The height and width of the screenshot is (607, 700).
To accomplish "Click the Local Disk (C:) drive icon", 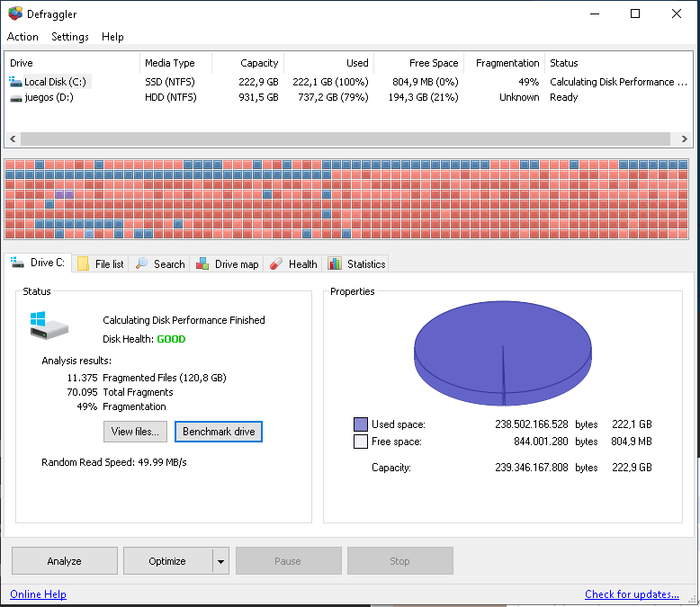I will coord(15,82).
